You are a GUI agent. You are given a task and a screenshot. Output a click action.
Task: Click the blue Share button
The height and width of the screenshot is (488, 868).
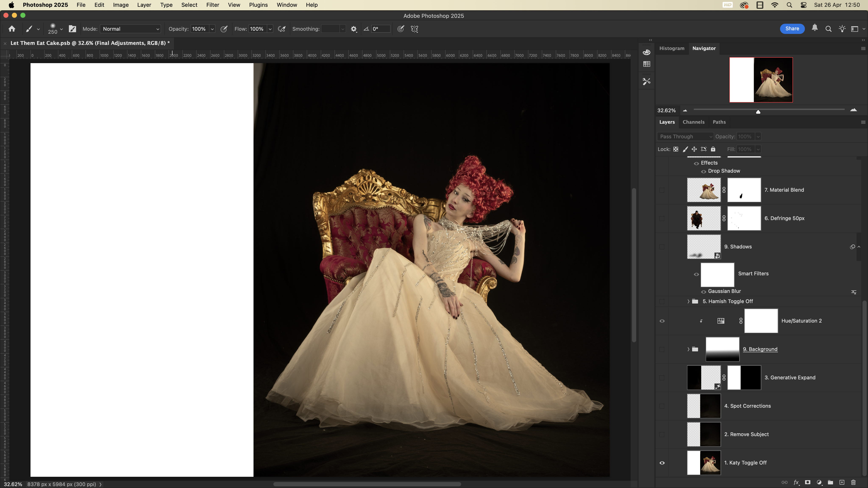pyautogui.click(x=792, y=29)
